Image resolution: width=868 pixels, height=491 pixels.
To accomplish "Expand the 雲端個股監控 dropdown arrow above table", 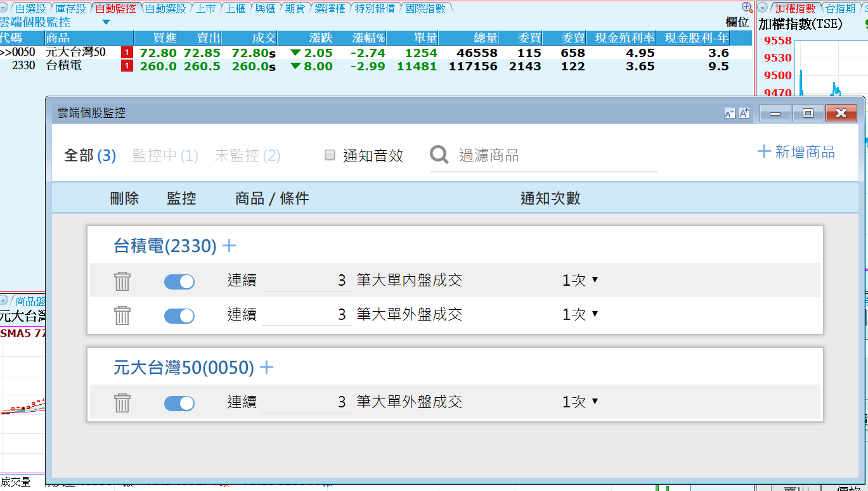I will 106,22.
